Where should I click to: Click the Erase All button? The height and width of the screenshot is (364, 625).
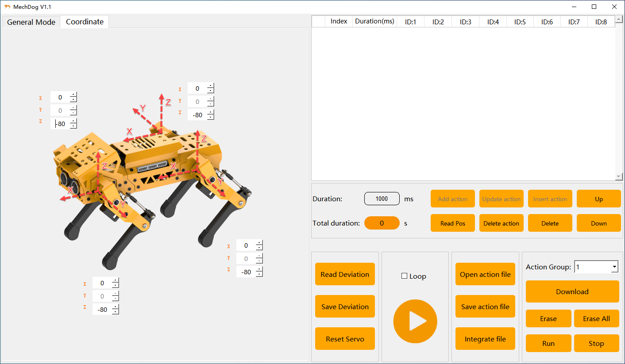pyautogui.click(x=596, y=318)
